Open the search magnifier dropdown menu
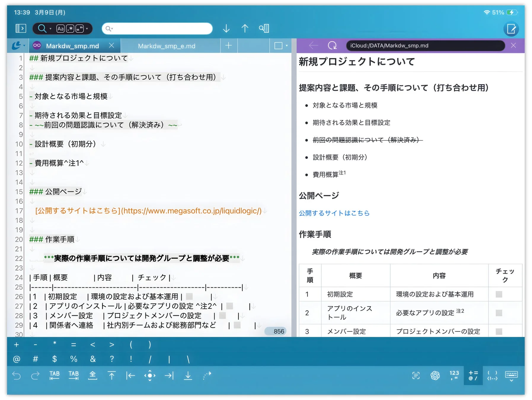 51,28
